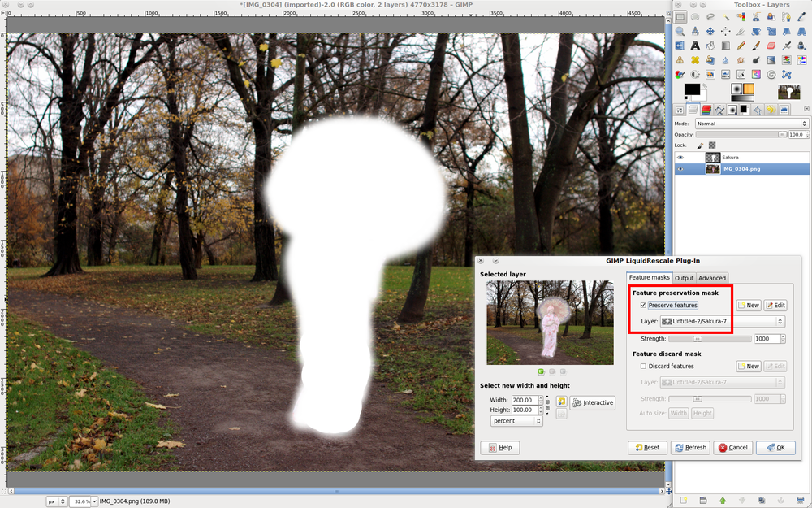Expand the layer Mode dropdown

(x=750, y=124)
